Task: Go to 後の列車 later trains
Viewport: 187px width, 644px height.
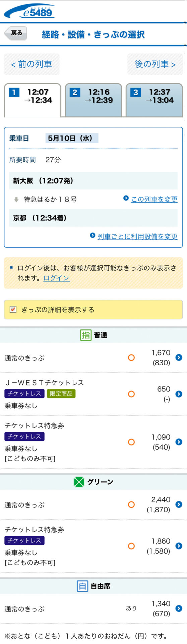Action: tap(155, 64)
